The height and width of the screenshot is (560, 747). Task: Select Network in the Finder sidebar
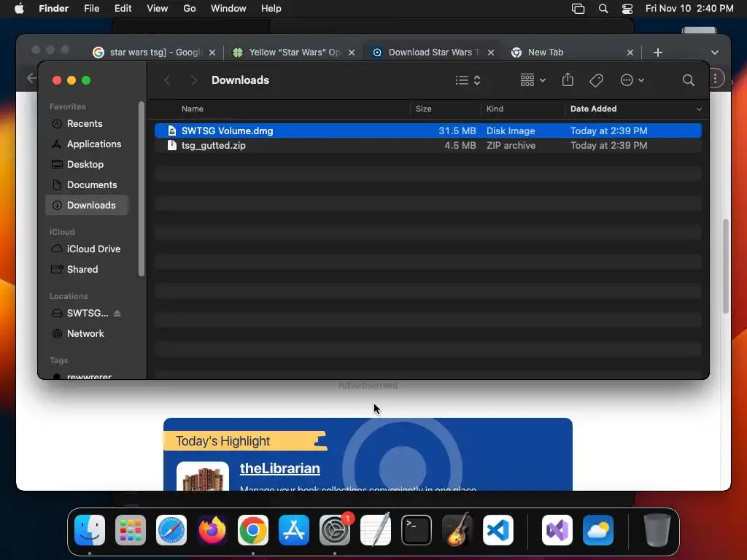(x=88, y=333)
